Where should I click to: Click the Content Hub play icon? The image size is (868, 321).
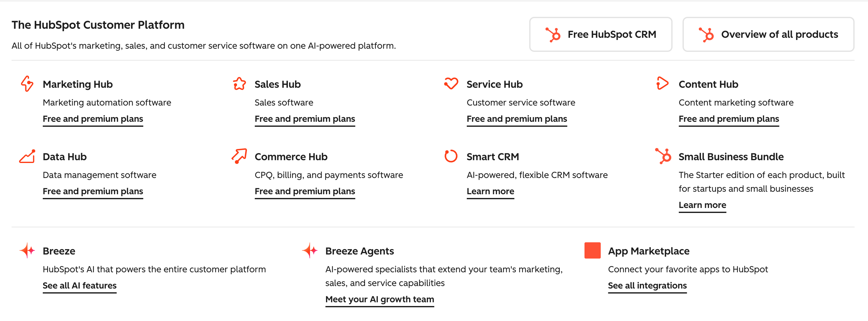[x=662, y=83]
